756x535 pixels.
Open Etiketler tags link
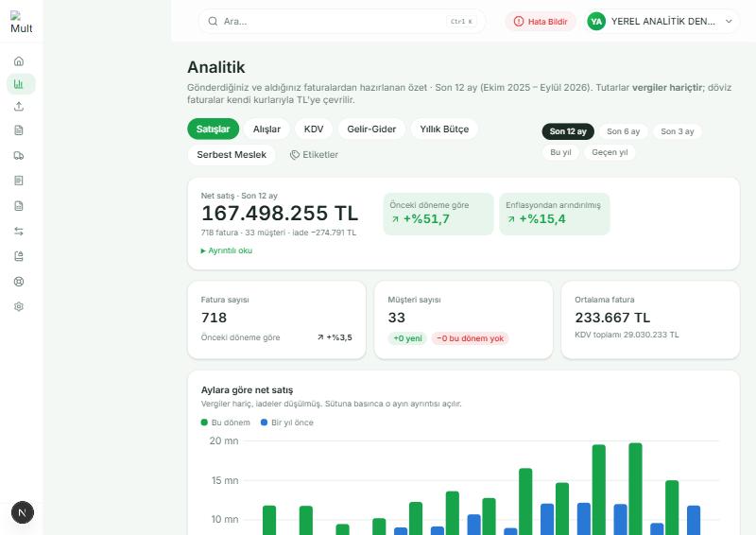314,155
